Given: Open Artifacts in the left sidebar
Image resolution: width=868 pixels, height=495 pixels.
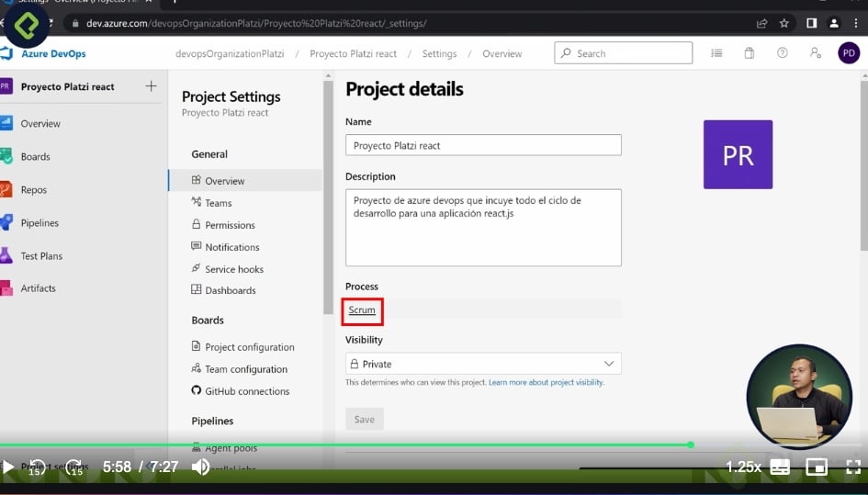Looking at the screenshot, I should click(39, 288).
